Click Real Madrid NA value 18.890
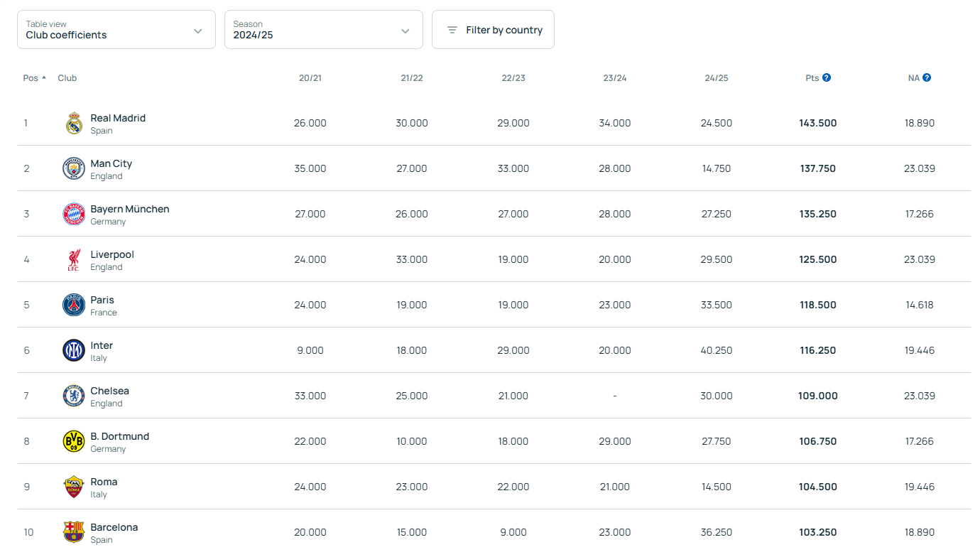The image size is (980, 557). [x=920, y=123]
